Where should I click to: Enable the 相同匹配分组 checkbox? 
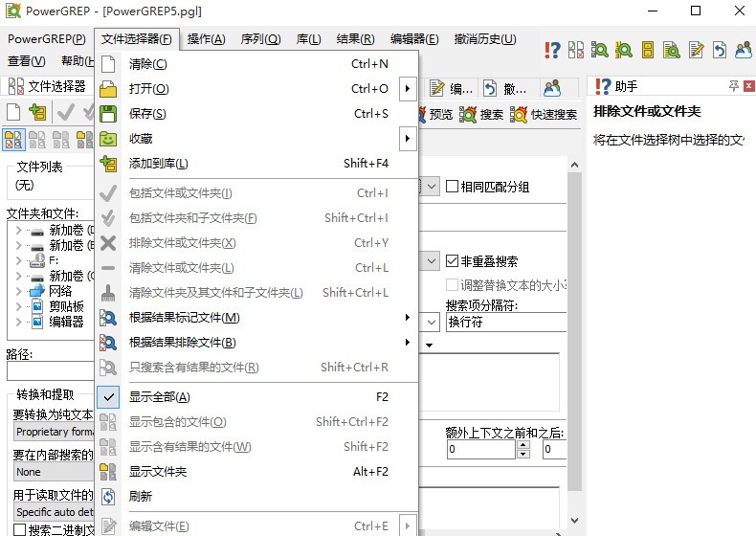pyautogui.click(x=452, y=187)
